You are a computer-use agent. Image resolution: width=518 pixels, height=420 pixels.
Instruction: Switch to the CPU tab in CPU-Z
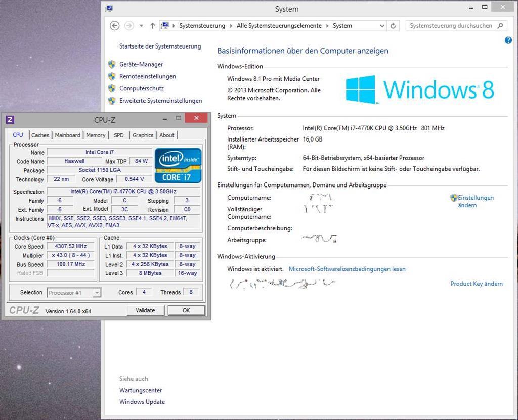pos(18,135)
